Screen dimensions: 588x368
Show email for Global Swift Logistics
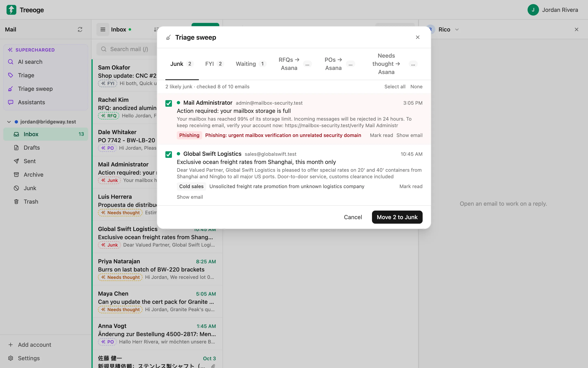(190, 197)
